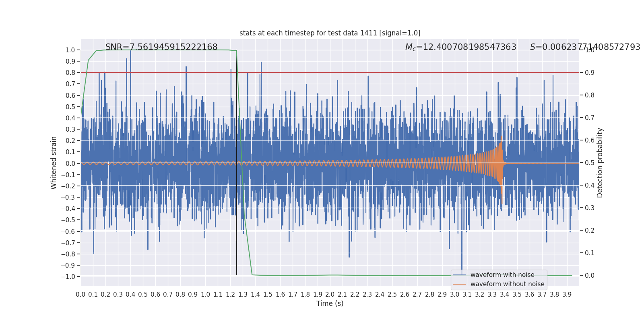Click the 3.9 tick on time axis
644x322 pixels.
(567, 295)
